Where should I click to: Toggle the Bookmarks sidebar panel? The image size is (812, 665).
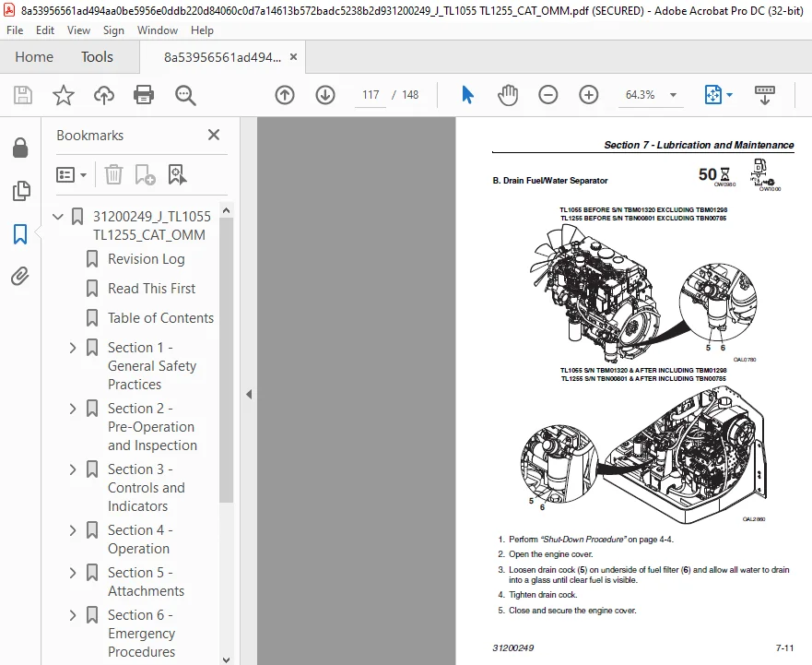coord(20,233)
